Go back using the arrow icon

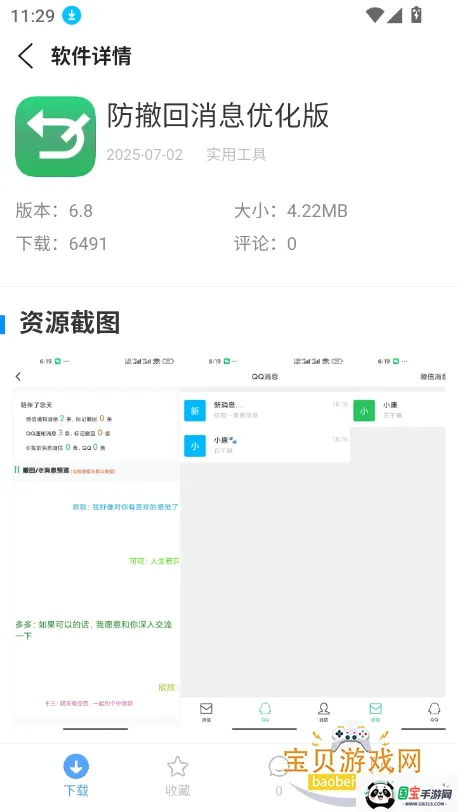25,56
